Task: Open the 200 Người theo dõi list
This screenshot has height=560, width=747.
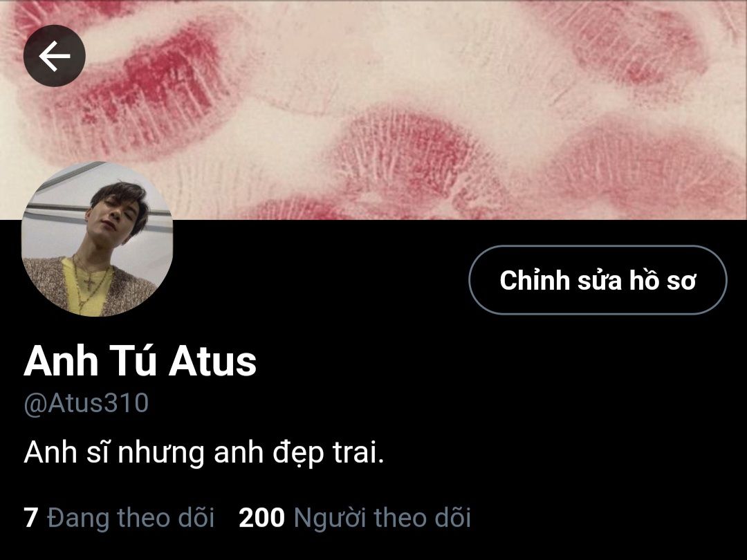Action: 355,518
